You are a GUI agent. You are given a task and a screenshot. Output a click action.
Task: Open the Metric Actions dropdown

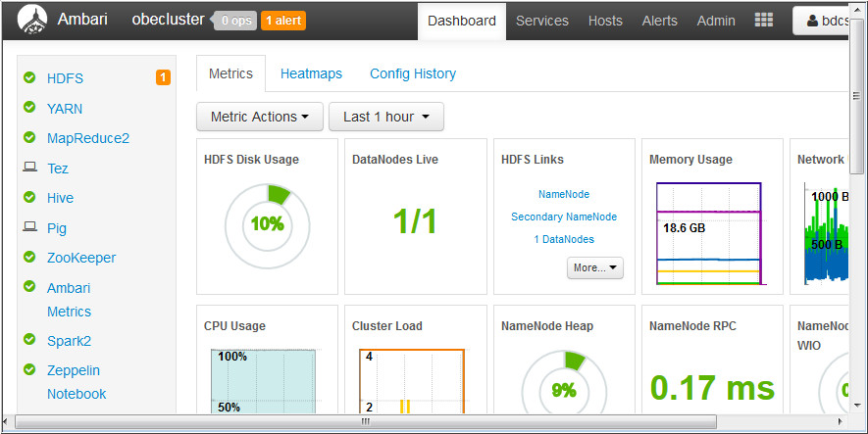(260, 117)
